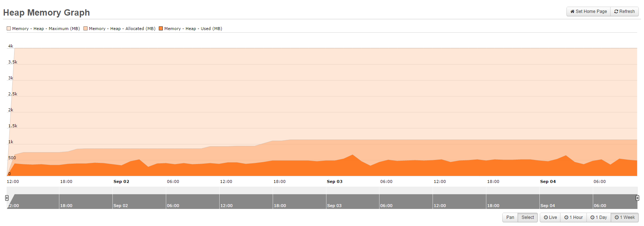Toggle Memory Heap Maximum legend swatch
The width and height of the screenshot is (644, 226).
point(9,29)
